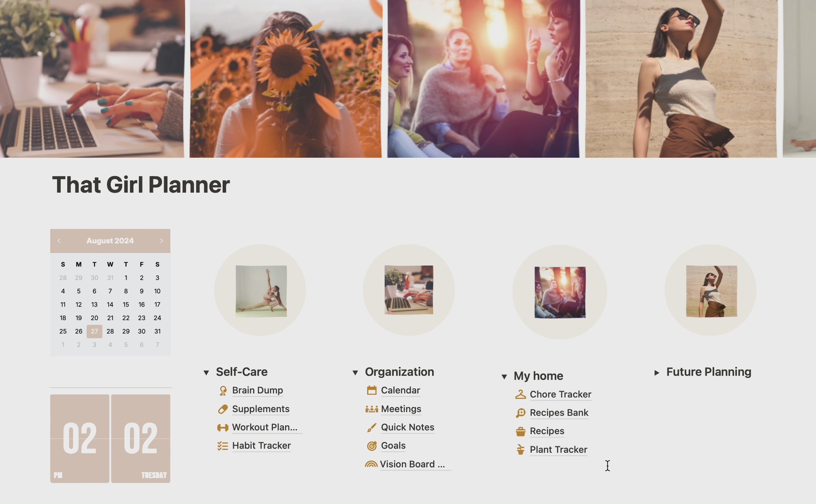Go to next month in calendar widget
The width and height of the screenshot is (816, 504).
(161, 241)
